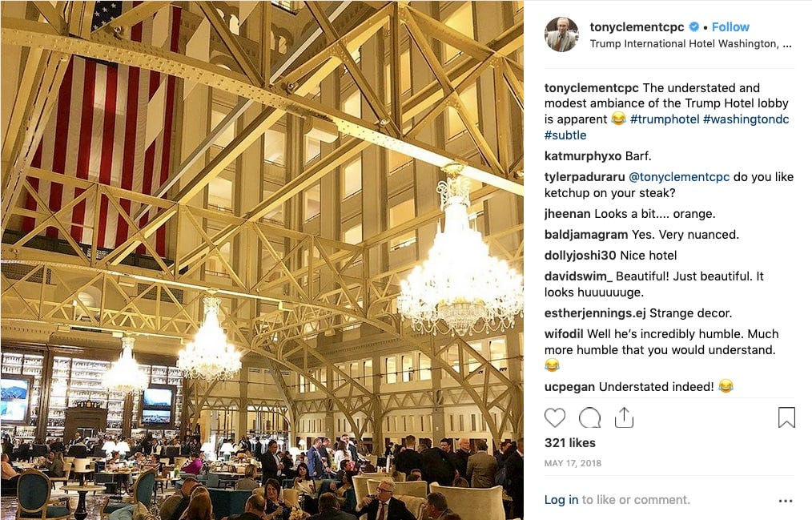
Task: Click the @tonyclementcpc mention in comment
Action: point(679,177)
